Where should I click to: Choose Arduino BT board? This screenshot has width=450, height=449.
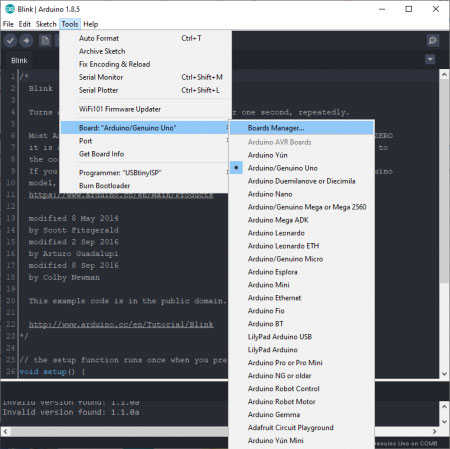(x=302, y=324)
